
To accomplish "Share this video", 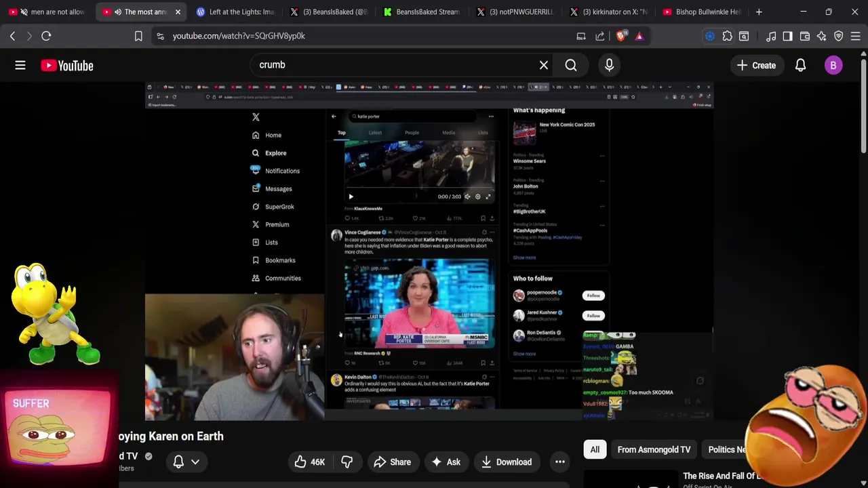I will [392, 462].
